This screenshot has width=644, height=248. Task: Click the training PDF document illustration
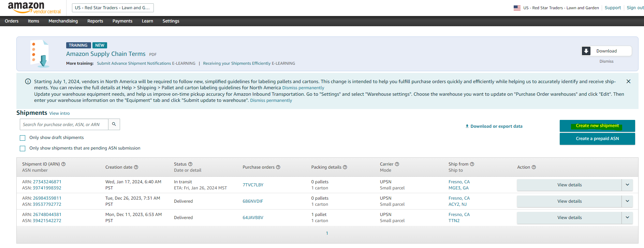tap(40, 53)
